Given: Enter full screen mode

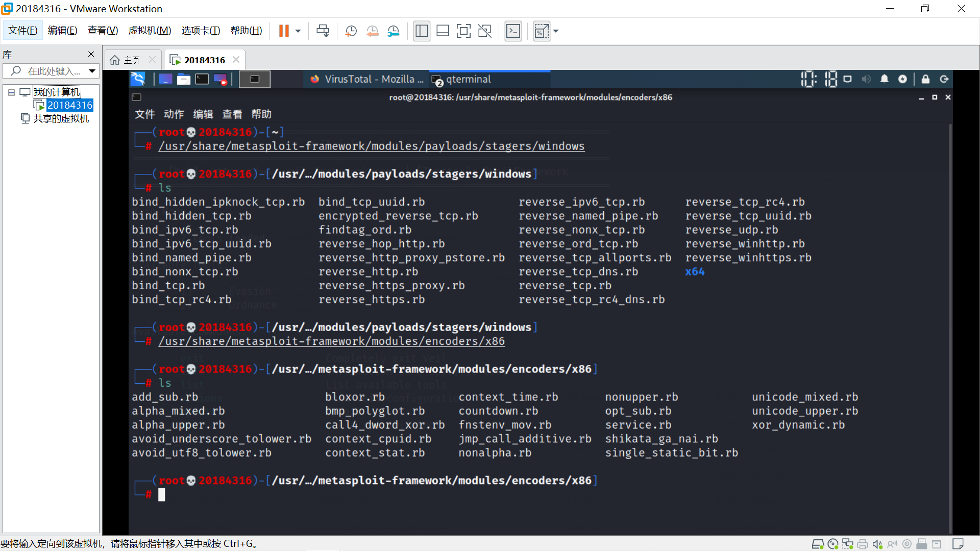Looking at the screenshot, I should 463,31.
